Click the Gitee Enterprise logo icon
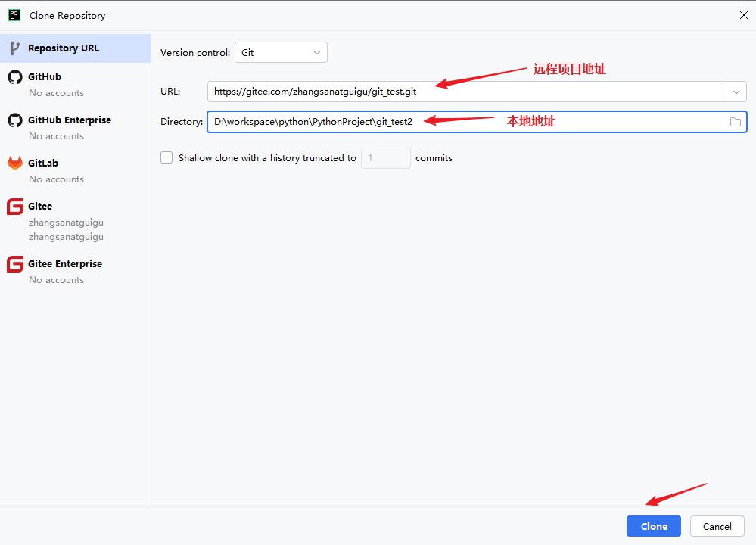Screen dimensions: 756x545 click(x=15, y=264)
